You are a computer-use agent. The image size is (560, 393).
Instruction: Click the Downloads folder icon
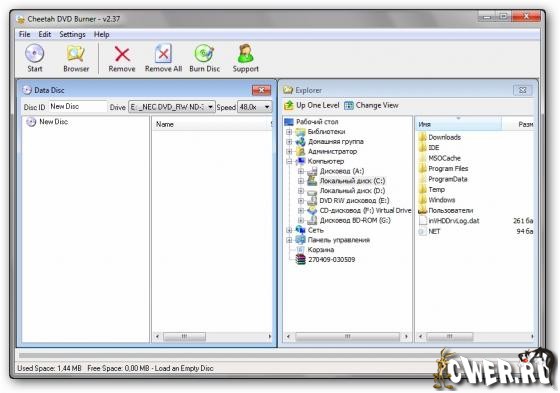click(422, 137)
